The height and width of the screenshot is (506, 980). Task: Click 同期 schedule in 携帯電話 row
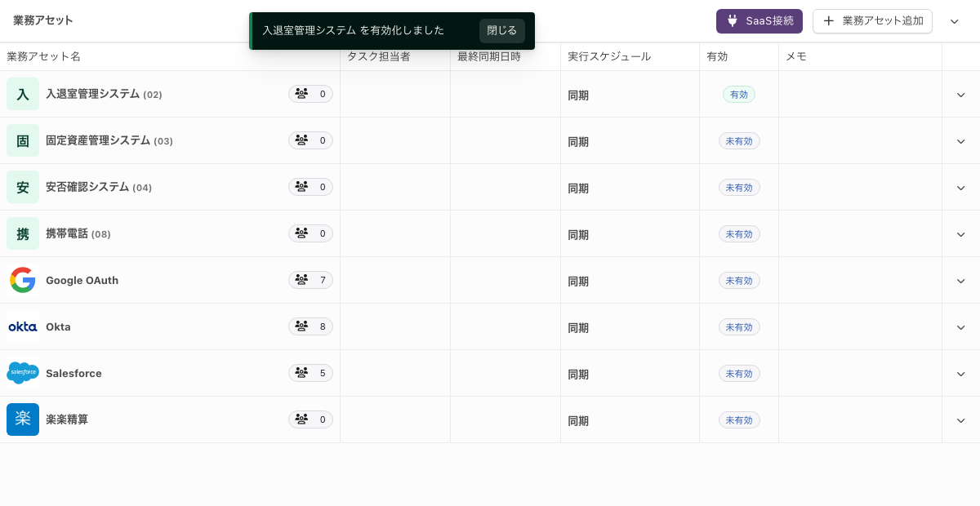coord(578,234)
